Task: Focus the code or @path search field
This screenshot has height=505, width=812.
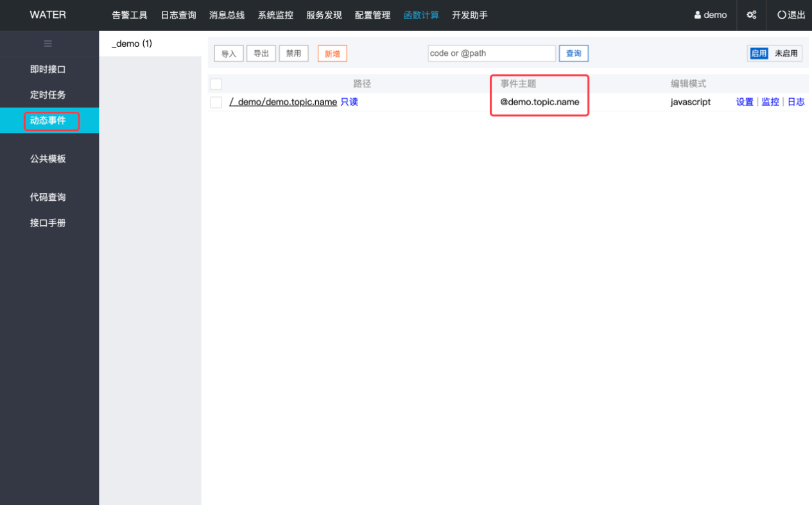Action: tap(492, 53)
